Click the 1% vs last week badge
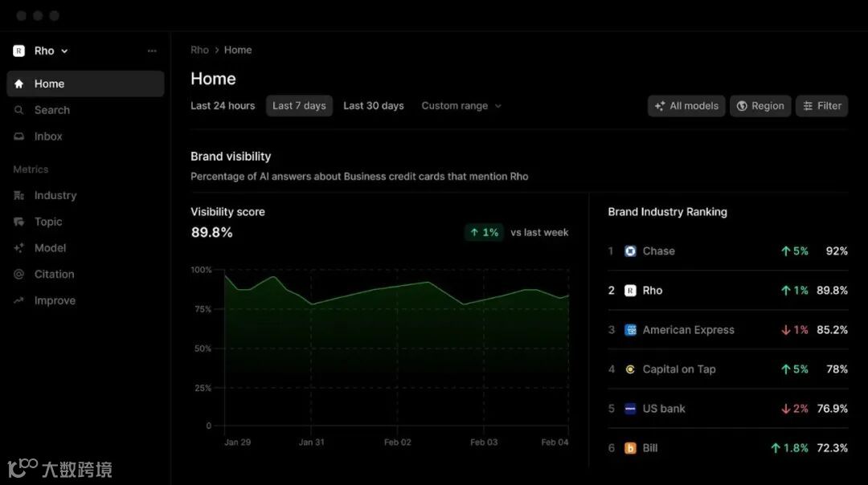This screenshot has width=868, height=485. pos(484,232)
